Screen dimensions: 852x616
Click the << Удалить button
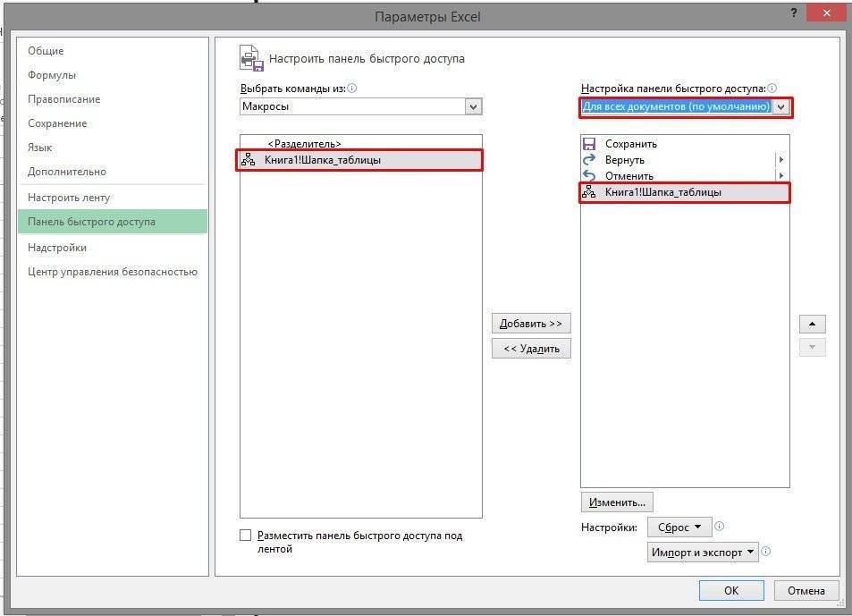click(531, 349)
